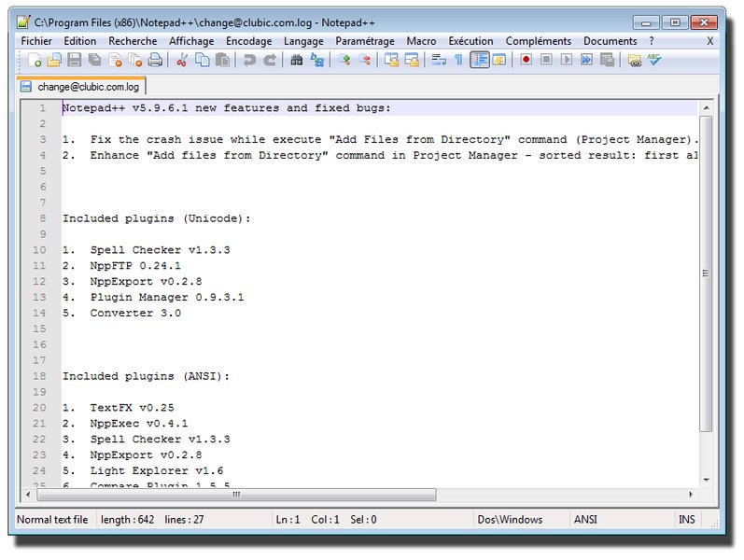
Task: Click the Zoom In magnifier icon
Action: (x=344, y=61)
